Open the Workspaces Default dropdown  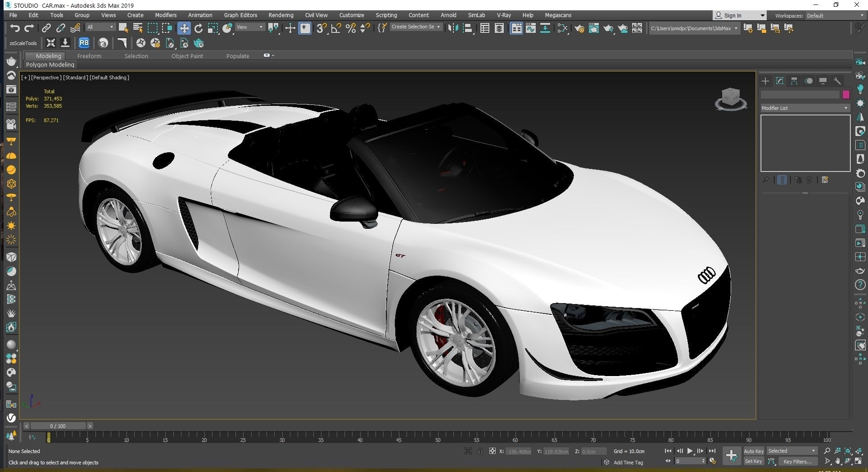click(835, 15)
